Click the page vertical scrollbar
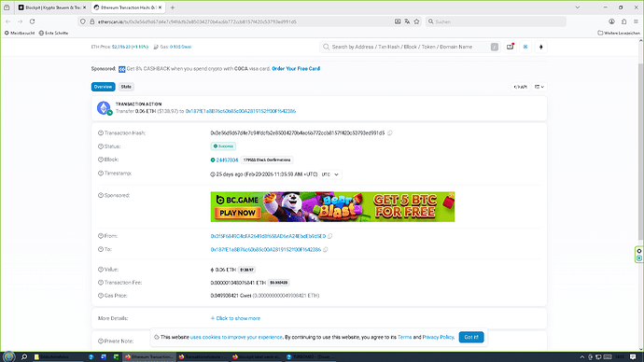 640,152
